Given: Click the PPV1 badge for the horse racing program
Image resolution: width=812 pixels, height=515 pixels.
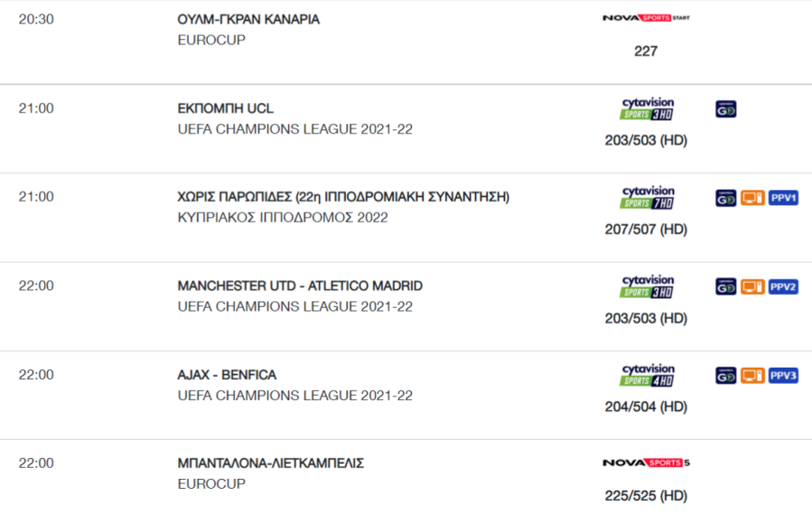Looking at the screenshot, I should coord(783,198).
